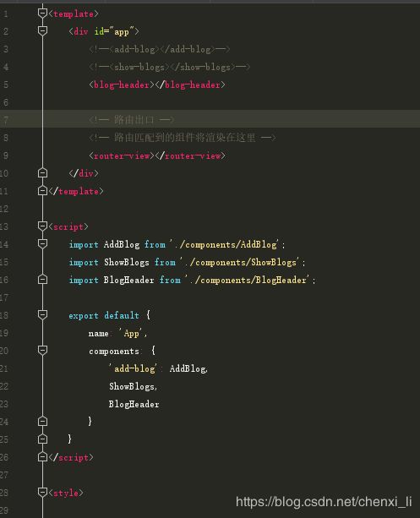Click the BlogHeader identifier in the import
420x518 pixels.
click(x=129, y=281)
